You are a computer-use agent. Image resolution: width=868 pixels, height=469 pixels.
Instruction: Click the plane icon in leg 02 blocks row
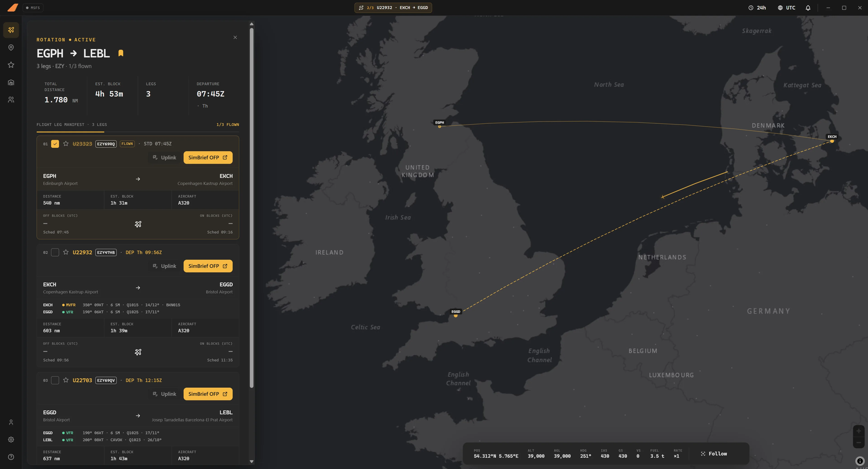coord(138,352)
